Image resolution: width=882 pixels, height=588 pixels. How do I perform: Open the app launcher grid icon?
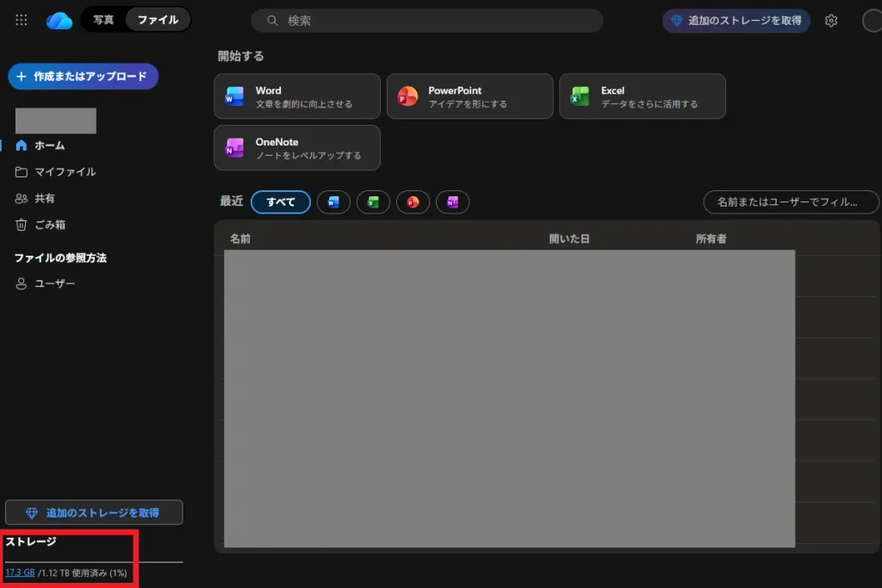coord(22,21)
